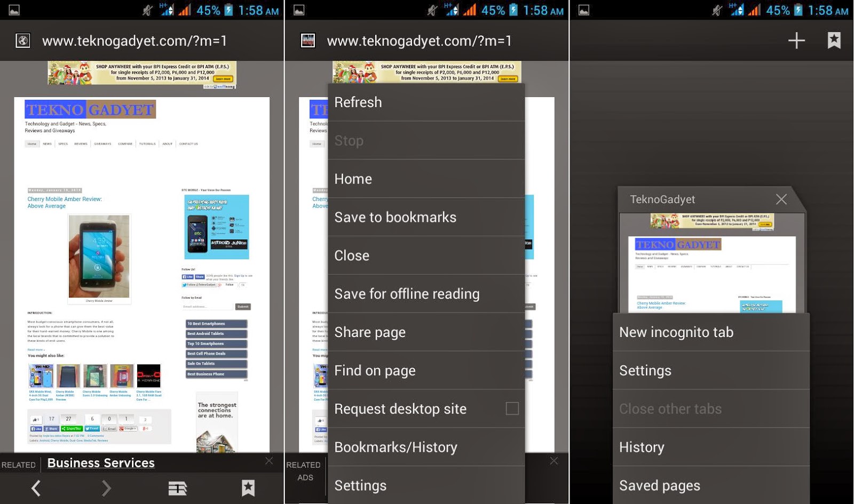Open Settings in the right screen's tab menu

[x=711, y=370]
